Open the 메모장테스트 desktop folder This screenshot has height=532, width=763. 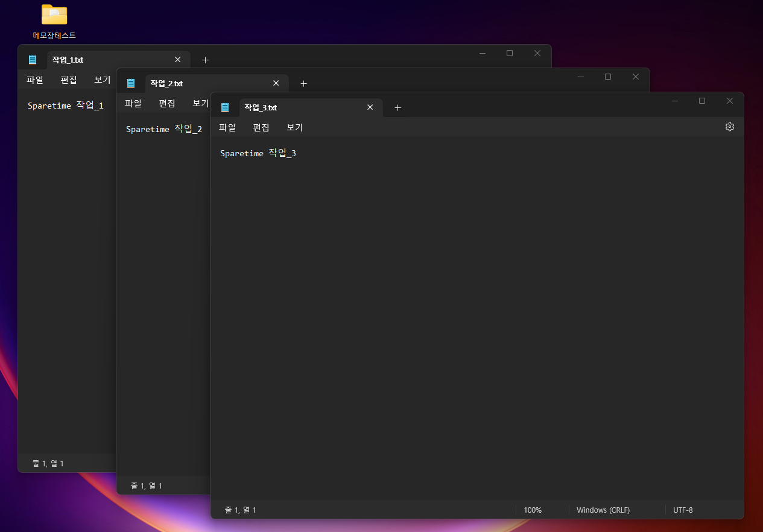click(x=54, y=14)
